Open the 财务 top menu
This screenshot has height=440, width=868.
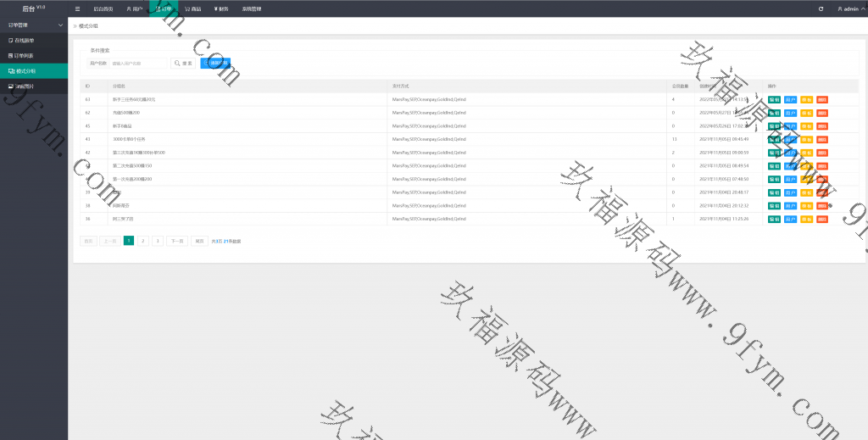pyautogui.click(x=223, y=8)
